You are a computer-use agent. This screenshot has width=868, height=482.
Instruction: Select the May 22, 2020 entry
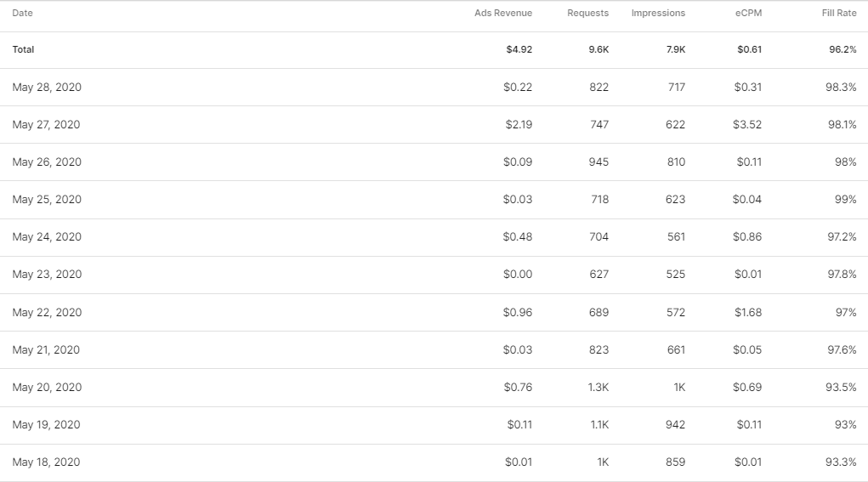coord(47,313)
